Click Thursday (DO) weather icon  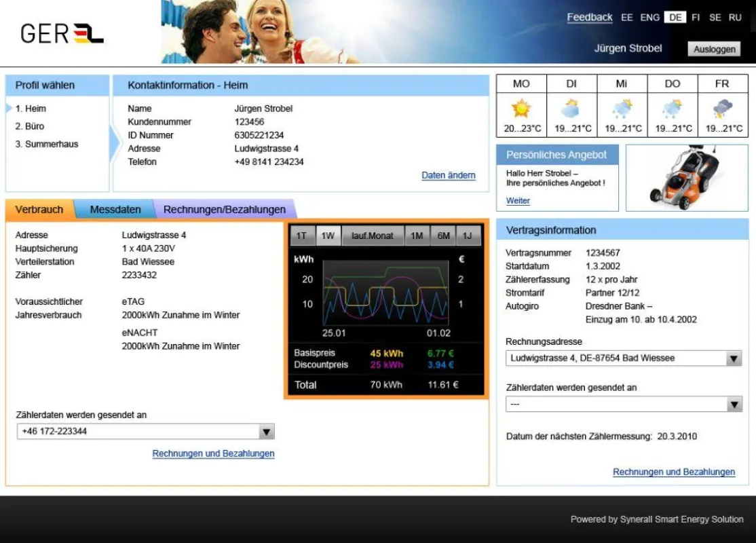tap(672, 109)
